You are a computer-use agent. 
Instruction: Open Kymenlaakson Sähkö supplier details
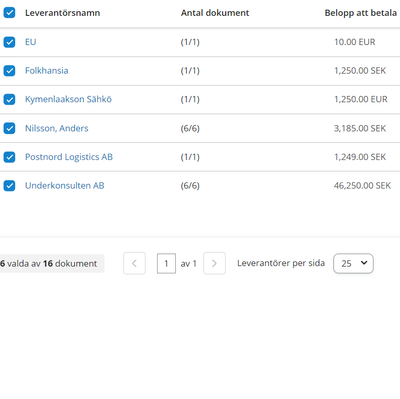click(68, 99)
